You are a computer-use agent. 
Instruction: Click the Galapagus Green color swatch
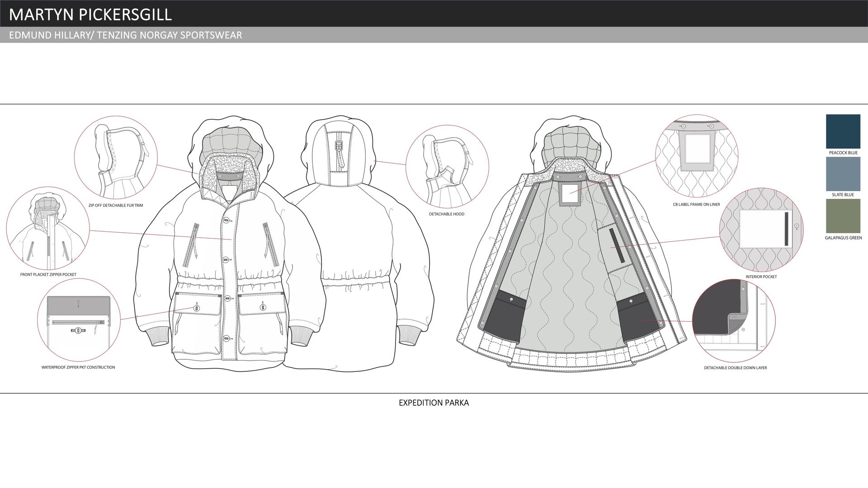[843, 216]
